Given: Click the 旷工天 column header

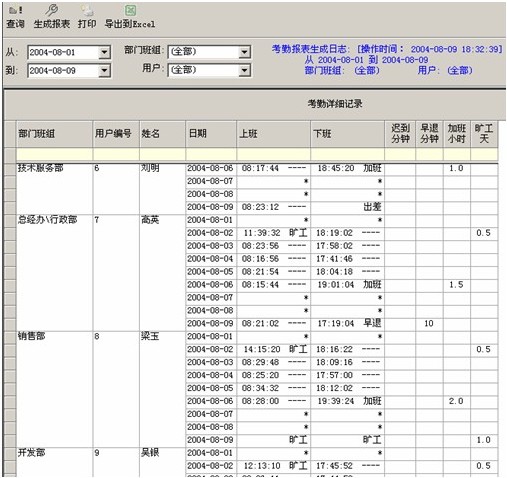Looking at the screenshot, I should 484,134.
